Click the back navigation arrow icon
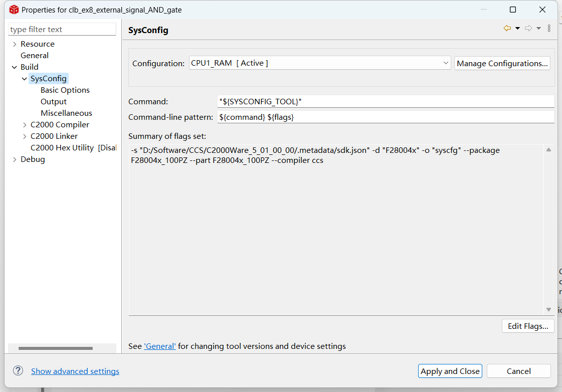The height and width of the screenshot is (392, 562). coord(507,28)
